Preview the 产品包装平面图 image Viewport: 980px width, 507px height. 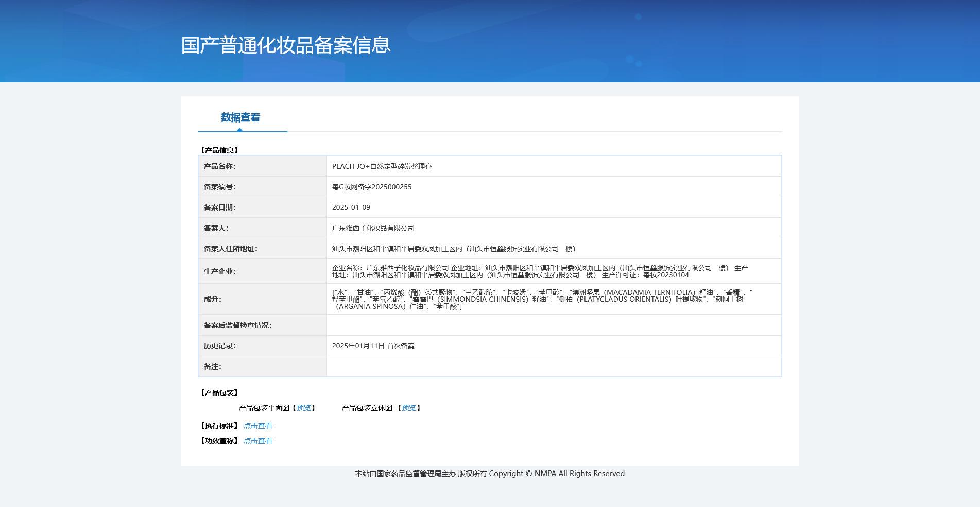tap(304, 408)
